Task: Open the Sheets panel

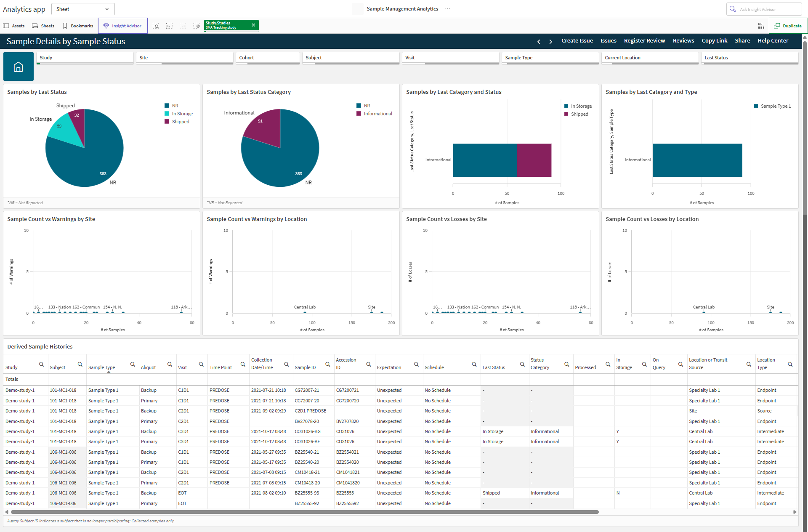Action: tap(43, 26)
